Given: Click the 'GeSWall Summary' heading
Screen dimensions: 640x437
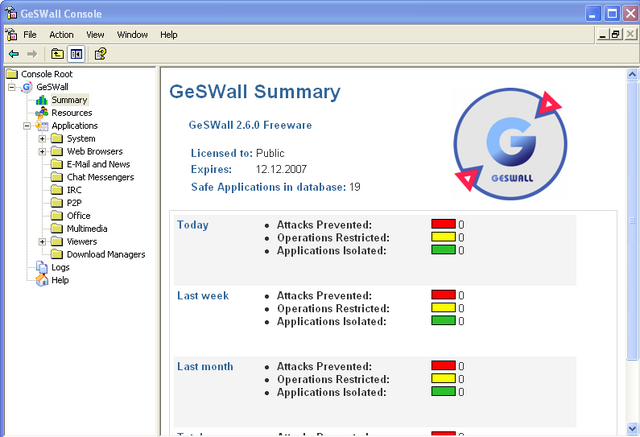Looking at the screenshot, I should point(255,91).
